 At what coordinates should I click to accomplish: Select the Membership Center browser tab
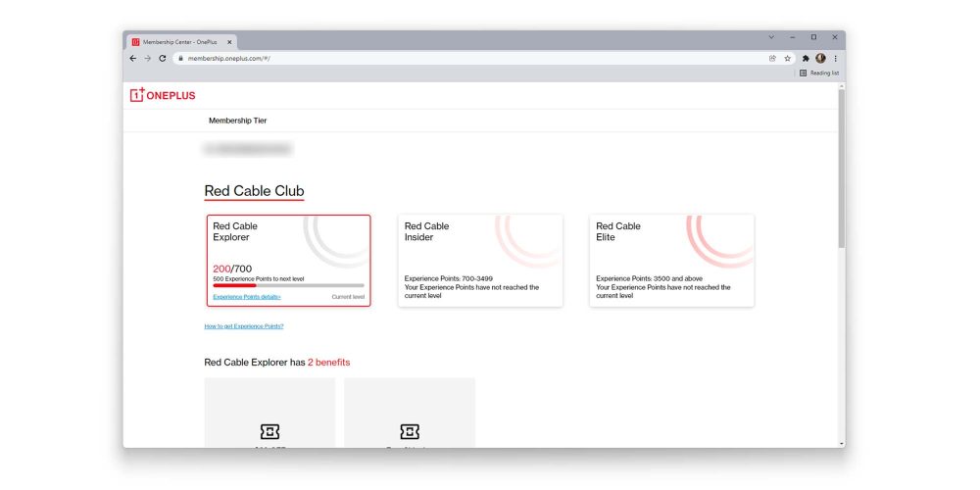tap(181, 42)
